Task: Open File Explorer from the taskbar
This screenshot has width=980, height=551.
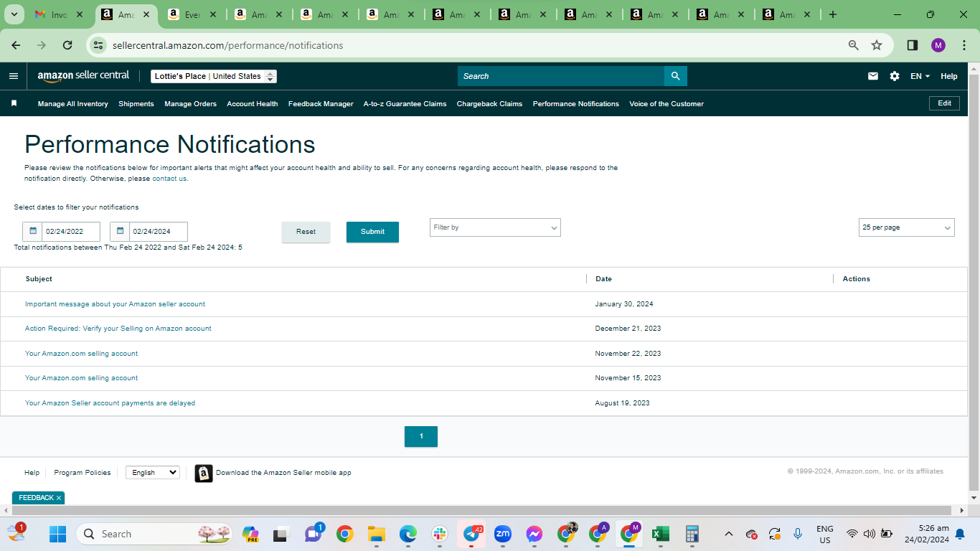Action: tap(377, 534)
